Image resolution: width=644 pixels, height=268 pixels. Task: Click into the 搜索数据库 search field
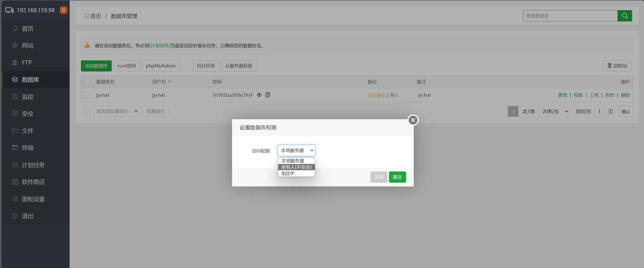coord(570,16)
